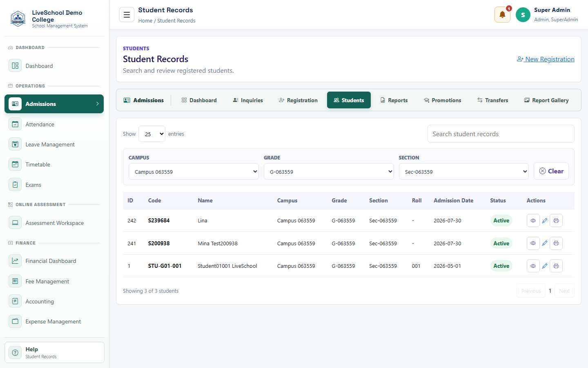Click student code S239684
This screenshot has width=588, height=368.
[159, 220]
